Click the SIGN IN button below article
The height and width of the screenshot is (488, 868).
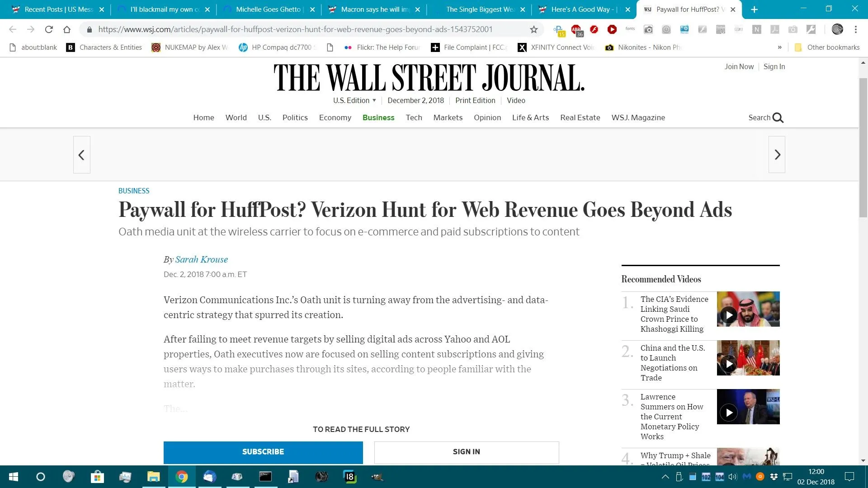(x=467, y=452)
